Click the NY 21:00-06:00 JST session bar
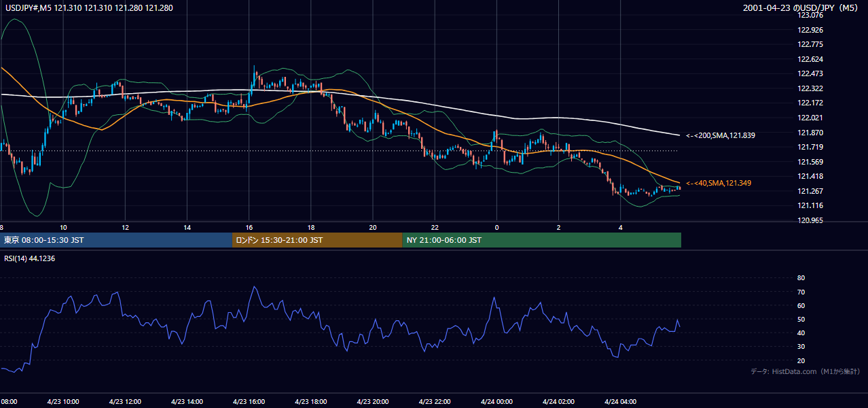 click(542, 240)
